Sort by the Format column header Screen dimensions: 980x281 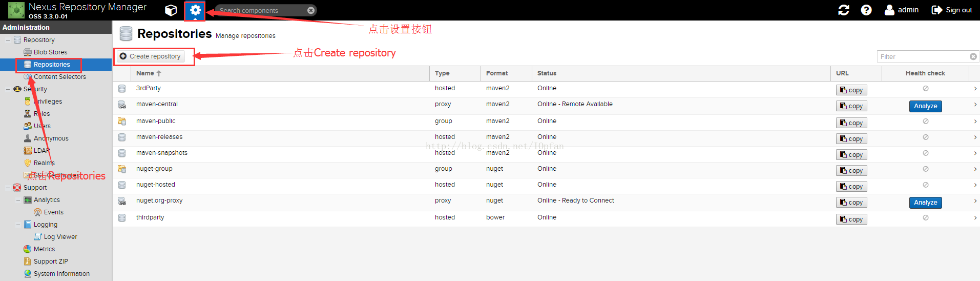[x=506, y=73]
